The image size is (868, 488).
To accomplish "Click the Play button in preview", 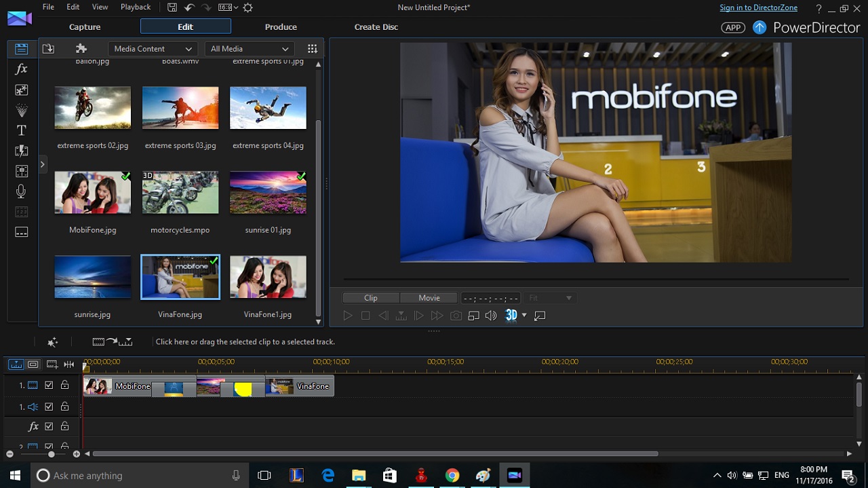I will coord(348,316).
